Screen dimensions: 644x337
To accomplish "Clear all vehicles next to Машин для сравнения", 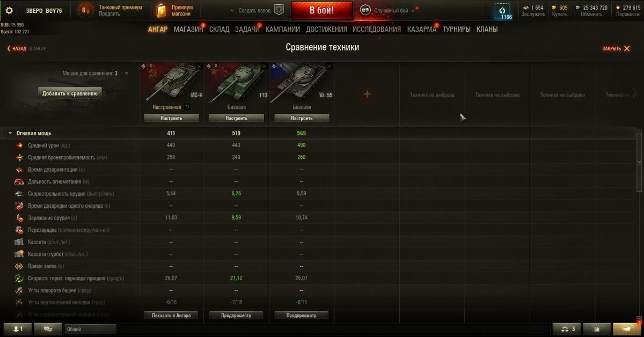I will (x=127, y=73).
